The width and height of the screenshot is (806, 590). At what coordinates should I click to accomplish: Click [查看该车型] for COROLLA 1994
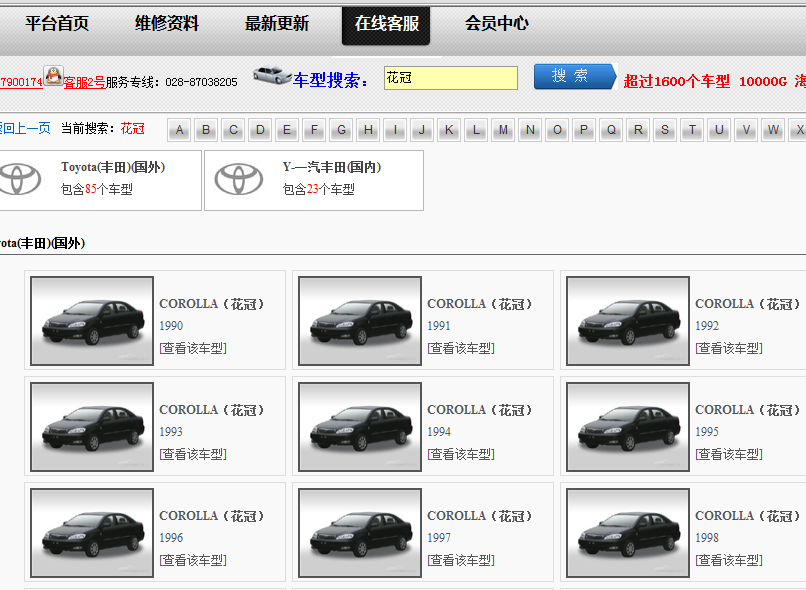coord(461,454)
